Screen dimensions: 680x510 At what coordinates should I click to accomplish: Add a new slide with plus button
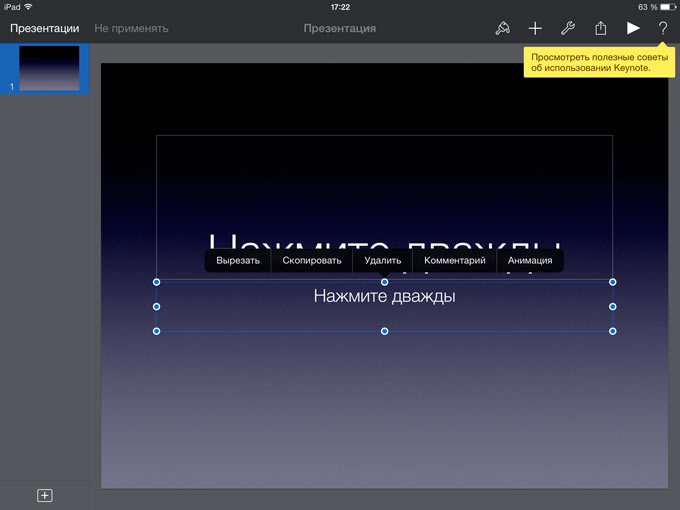[x=44, y=495]
